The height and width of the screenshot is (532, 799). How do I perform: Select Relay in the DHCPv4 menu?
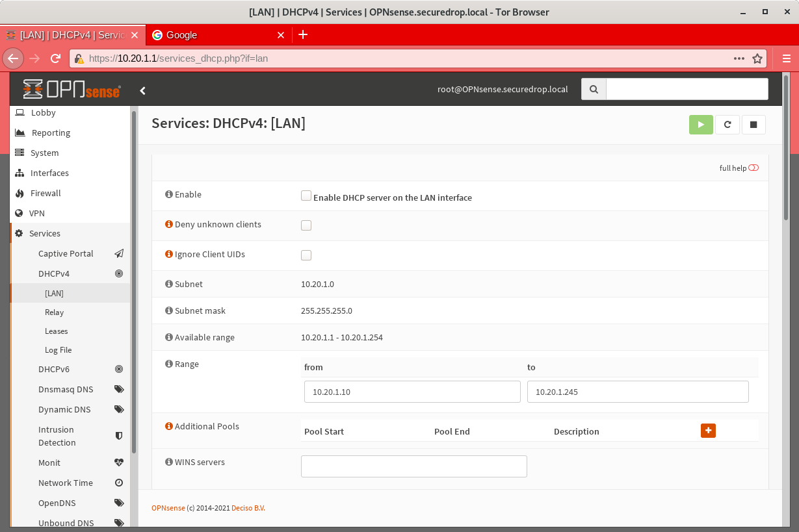tap(54, 312)
